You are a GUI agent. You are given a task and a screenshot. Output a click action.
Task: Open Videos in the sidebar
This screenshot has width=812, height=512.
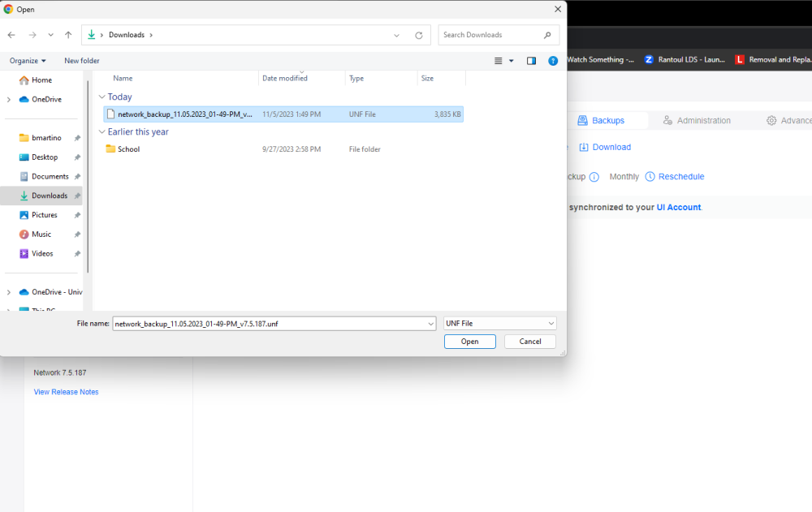tap(42, 254)
